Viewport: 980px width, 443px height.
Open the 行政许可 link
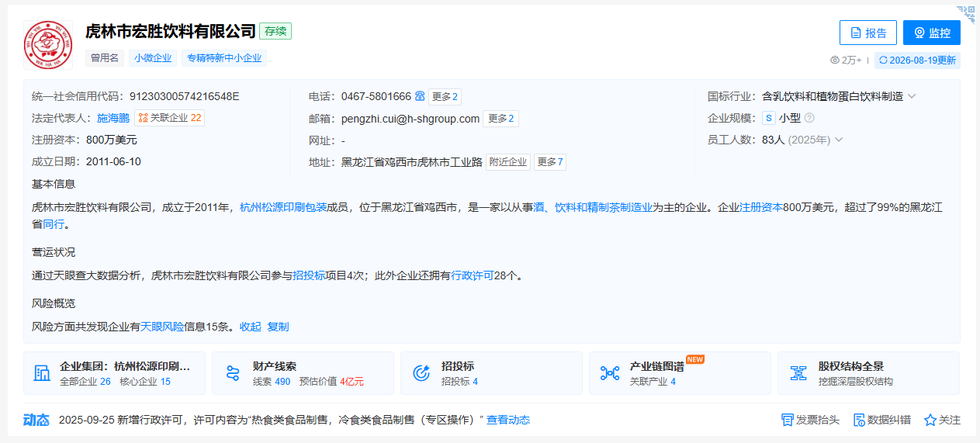coord(472,275)
